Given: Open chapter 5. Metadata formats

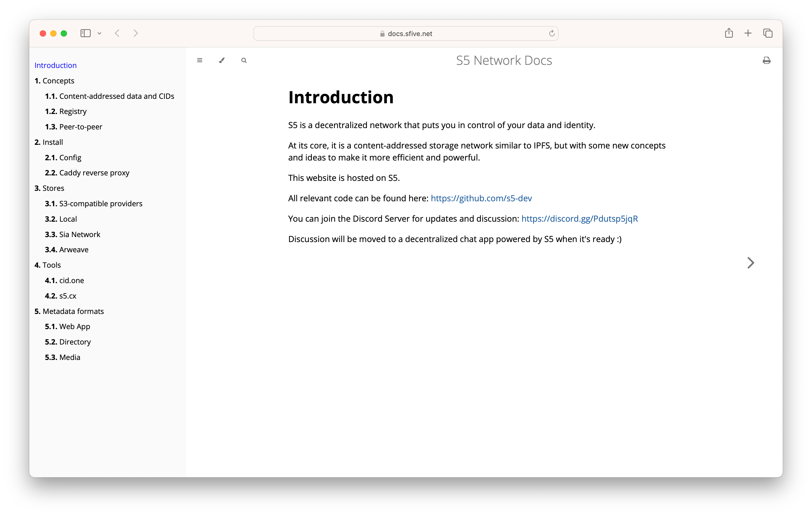Looking at the screenshot, I should [69, 311].
